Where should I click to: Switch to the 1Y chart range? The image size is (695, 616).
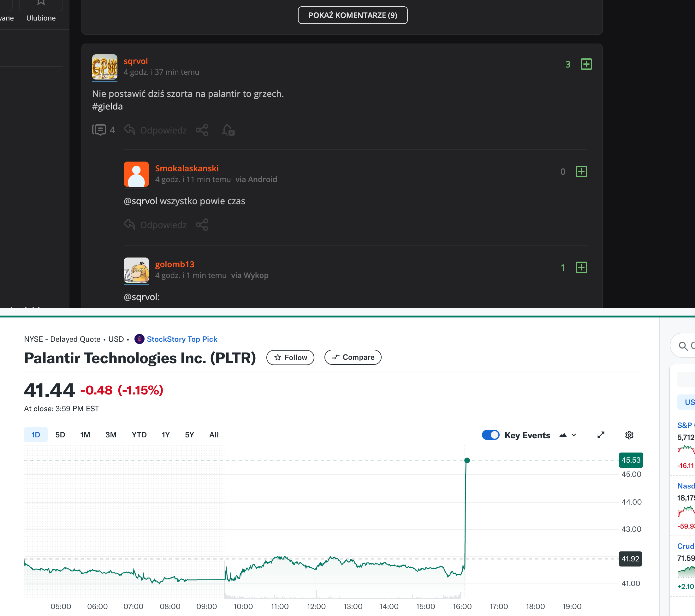tap(166, 435)
